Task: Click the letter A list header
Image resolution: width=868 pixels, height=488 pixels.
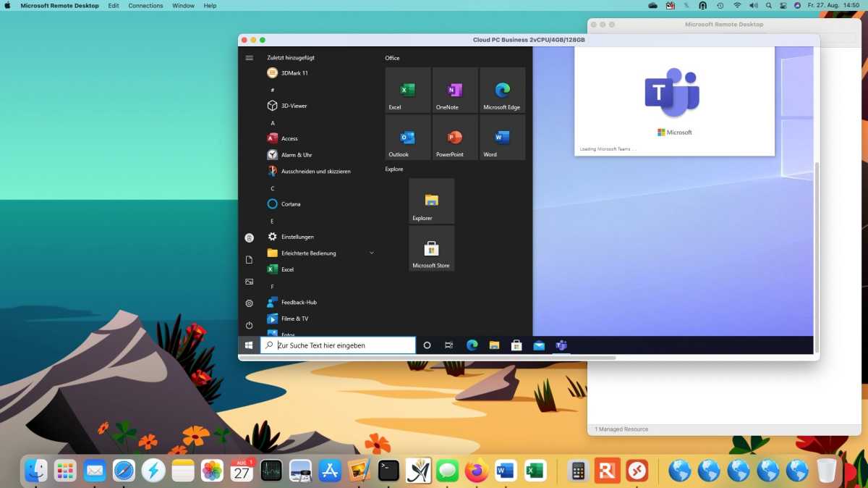Action: [x=273, y=123]
